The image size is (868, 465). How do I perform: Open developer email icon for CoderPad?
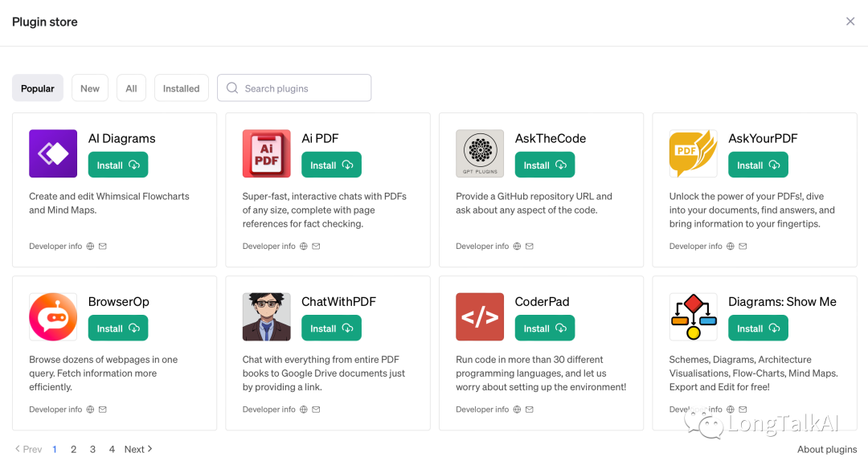[x=529, y=410]
